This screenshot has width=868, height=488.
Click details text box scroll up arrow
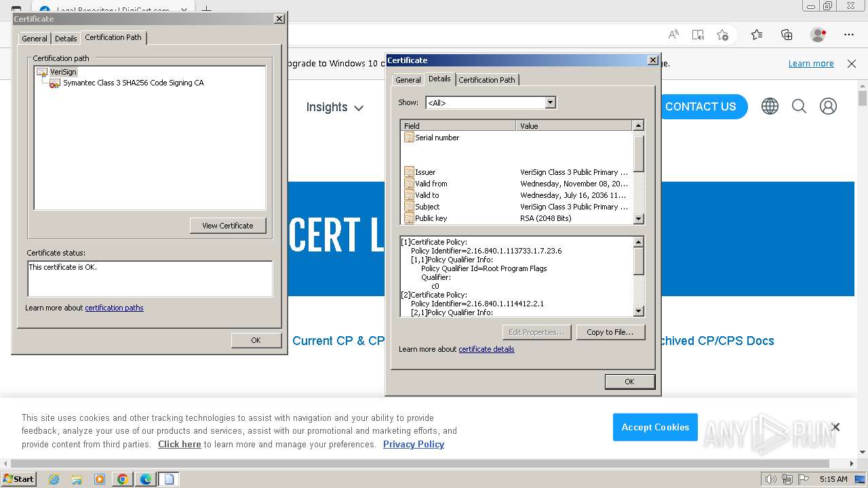(x=638, y=242)
